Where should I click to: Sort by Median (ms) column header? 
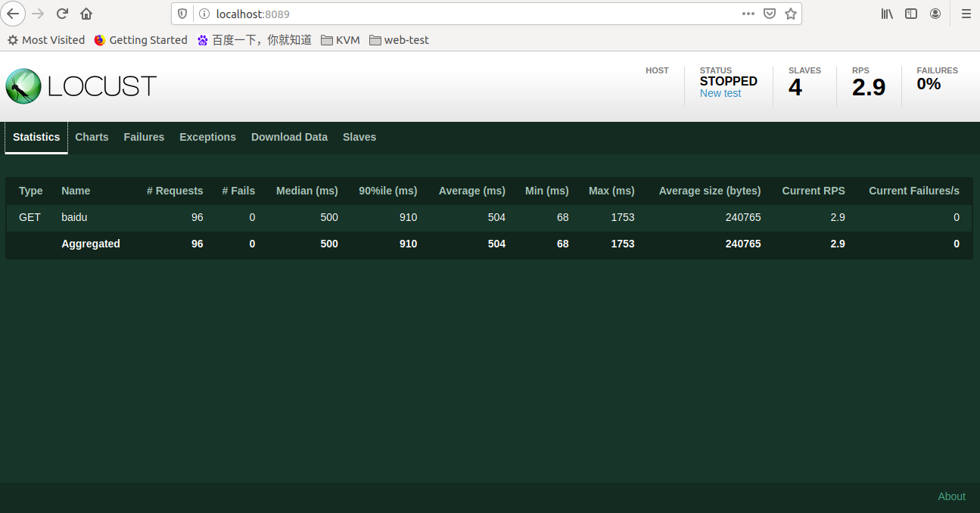coord(307,191)
